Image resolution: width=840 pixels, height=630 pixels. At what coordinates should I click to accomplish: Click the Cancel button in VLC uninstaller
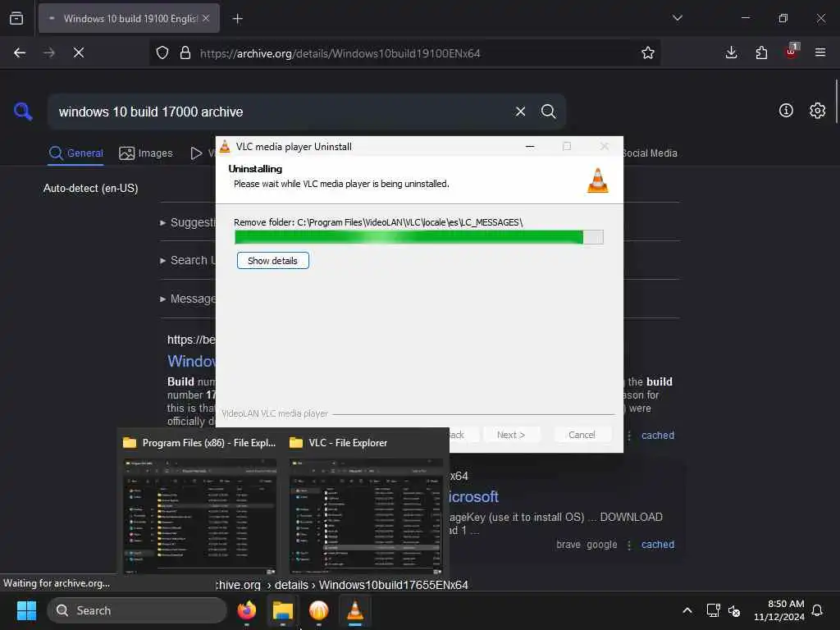pos(582,435)
